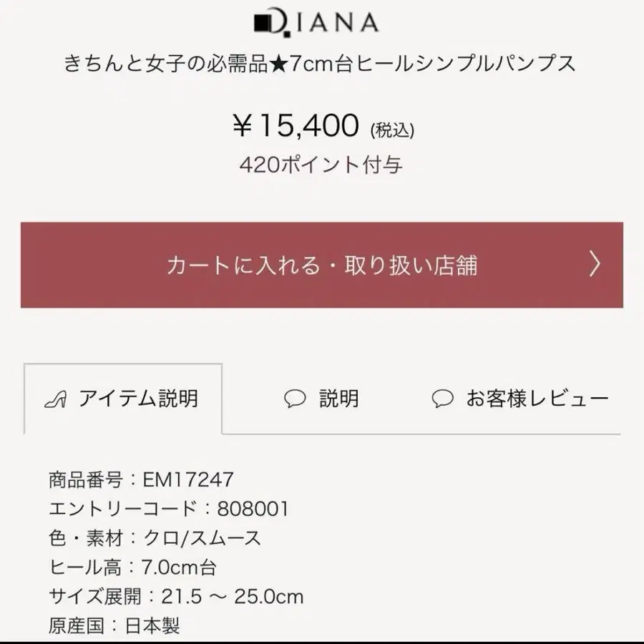Click the right chevron on the cart button
644x644 pixels.
595,265
